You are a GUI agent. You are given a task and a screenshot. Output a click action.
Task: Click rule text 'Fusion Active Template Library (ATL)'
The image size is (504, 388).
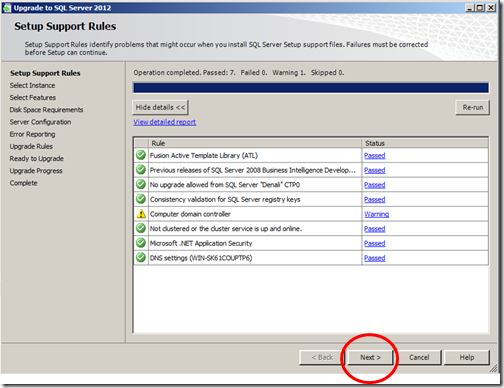click(x=204, y=156)
